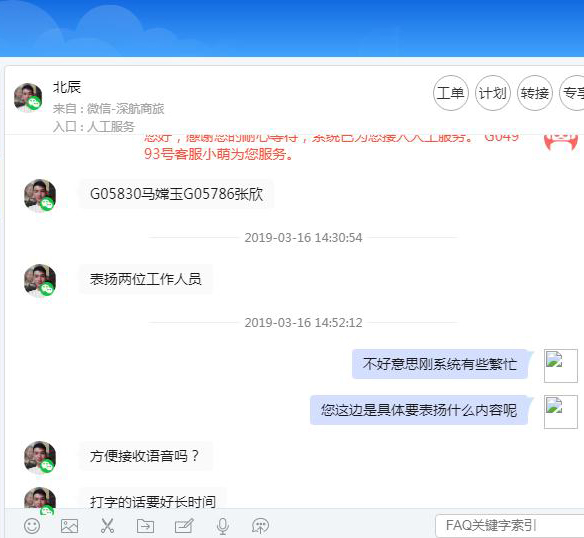Open the speech bubble quick reply icon
This screenshot has height=538, width=584.
click(260, 526)
